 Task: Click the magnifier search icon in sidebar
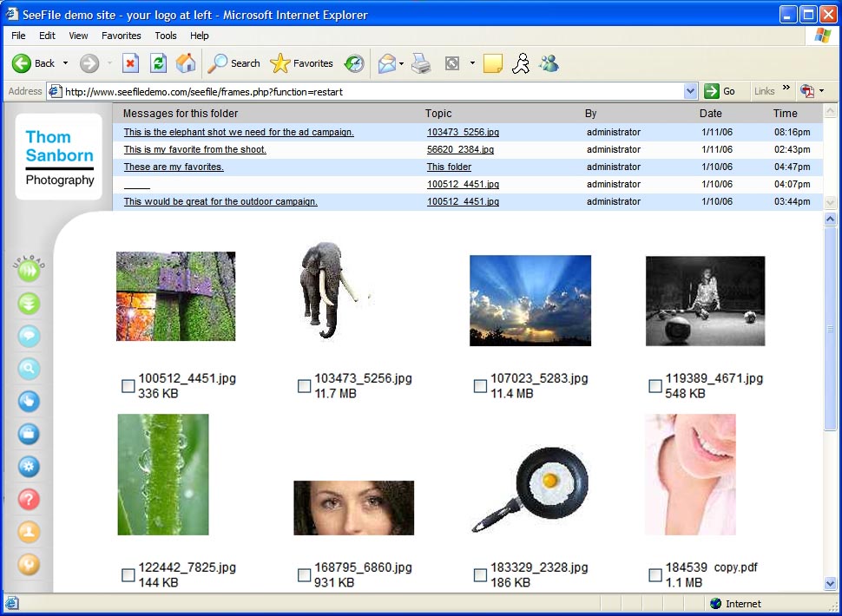pyautogui.click(x=30, y=369)
